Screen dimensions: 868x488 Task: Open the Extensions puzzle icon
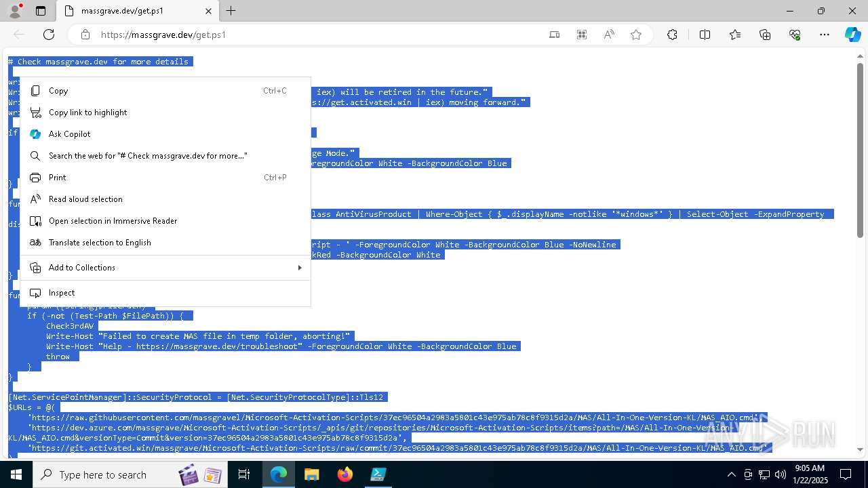[x=672, y=35]
